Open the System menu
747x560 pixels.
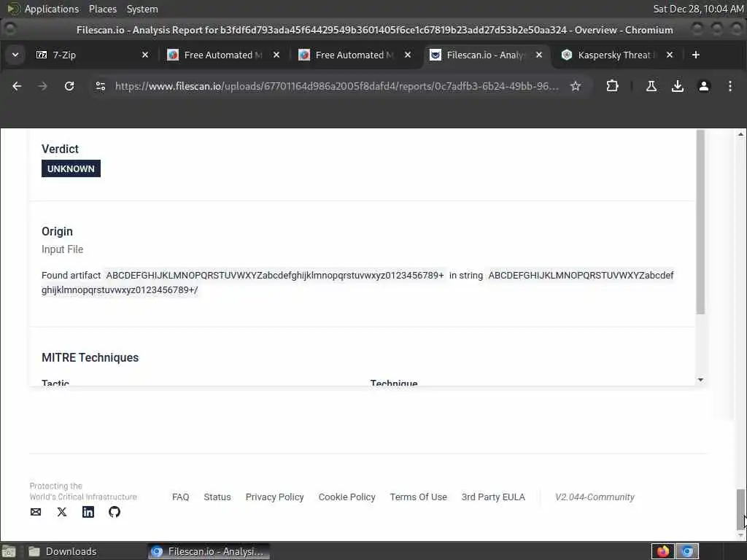click(142, 9)
